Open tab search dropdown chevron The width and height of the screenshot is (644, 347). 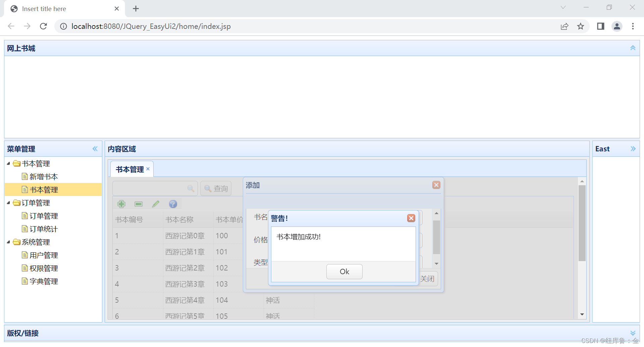pos(563,7)
